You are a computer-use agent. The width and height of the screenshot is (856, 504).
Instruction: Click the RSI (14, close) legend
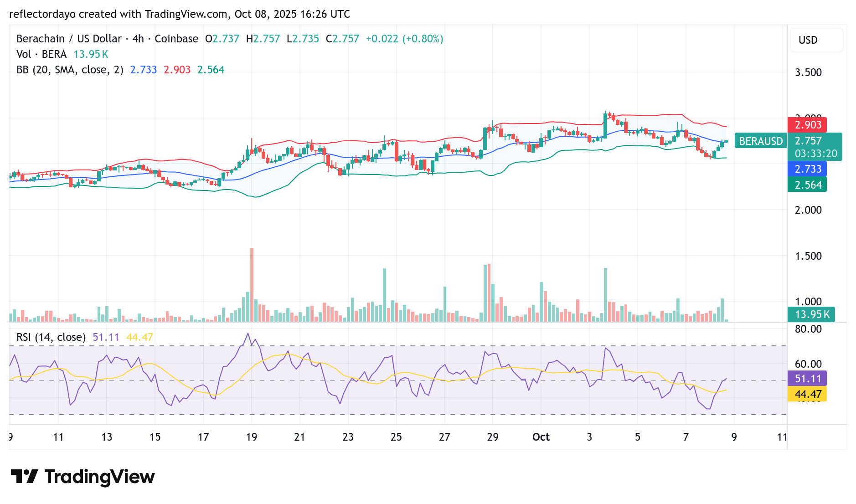pyautogui.click(x=51, y=337)
